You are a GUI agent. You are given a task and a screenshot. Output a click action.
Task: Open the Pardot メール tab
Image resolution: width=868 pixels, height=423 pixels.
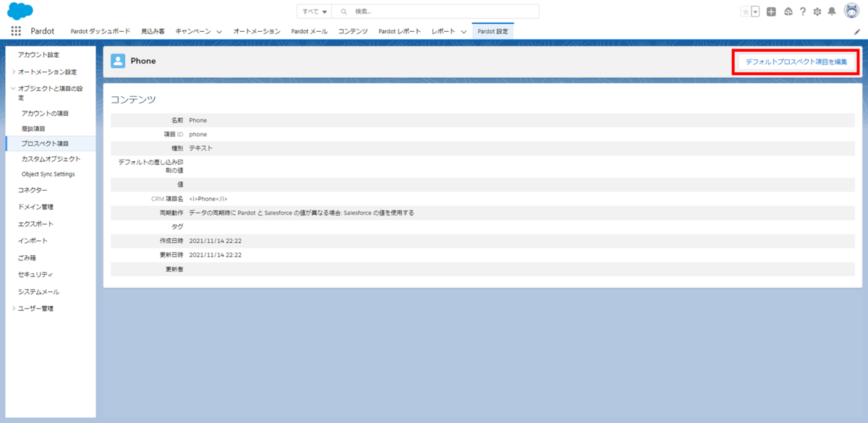(309, 31)
